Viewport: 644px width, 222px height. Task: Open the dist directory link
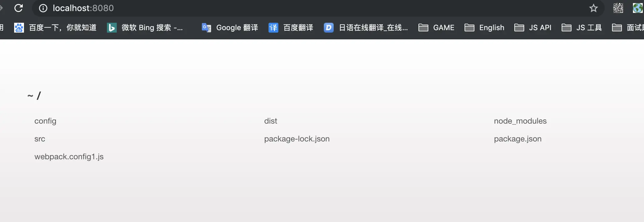pos(271,121)
